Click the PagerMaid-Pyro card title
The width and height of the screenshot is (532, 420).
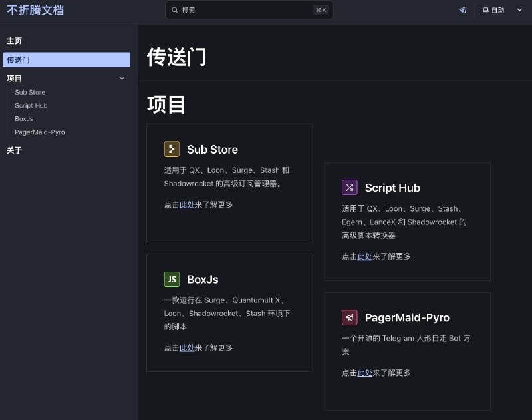pyautogui.click(x=407, y=317)
